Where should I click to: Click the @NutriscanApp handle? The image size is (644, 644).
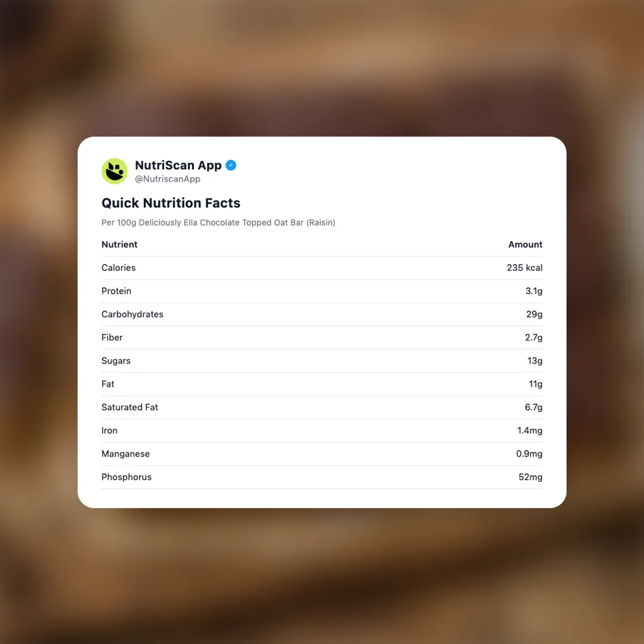click(168, 179)
